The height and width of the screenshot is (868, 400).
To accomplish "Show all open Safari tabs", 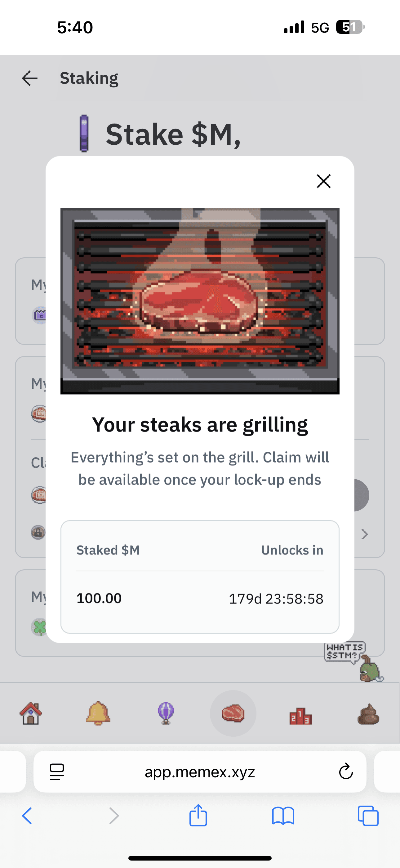I will pos(368,816).
